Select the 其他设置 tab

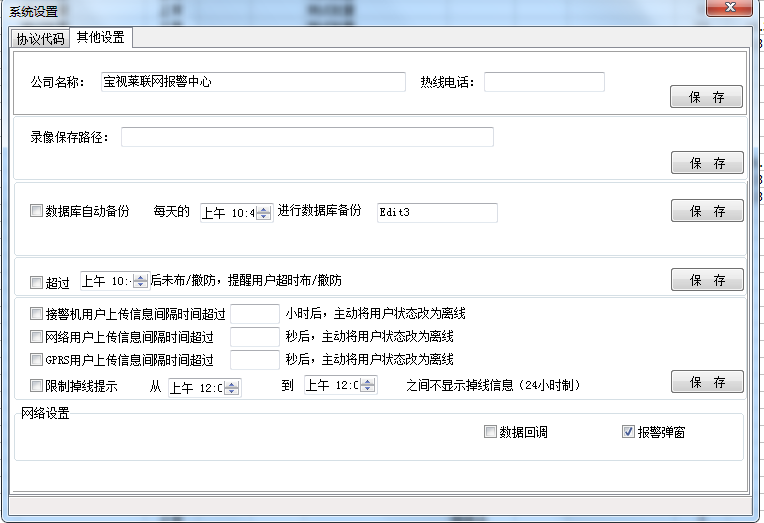point(101,37)
